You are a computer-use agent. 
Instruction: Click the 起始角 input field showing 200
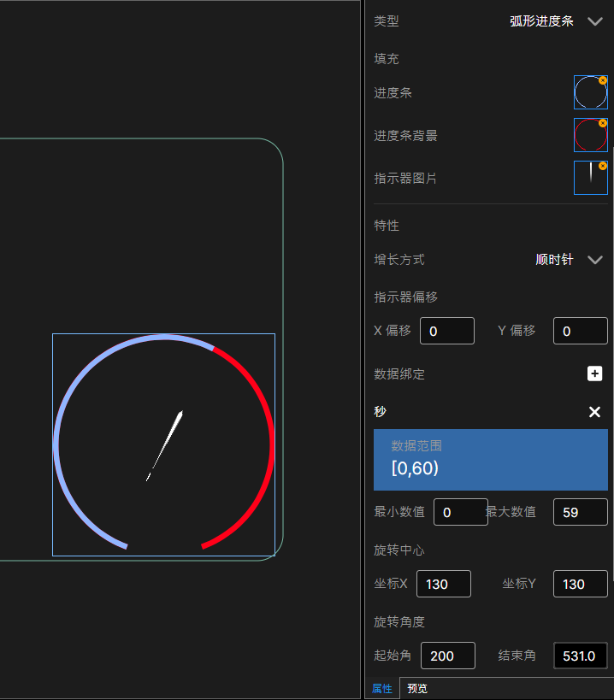pyautogui.click(x=447, y=656)
